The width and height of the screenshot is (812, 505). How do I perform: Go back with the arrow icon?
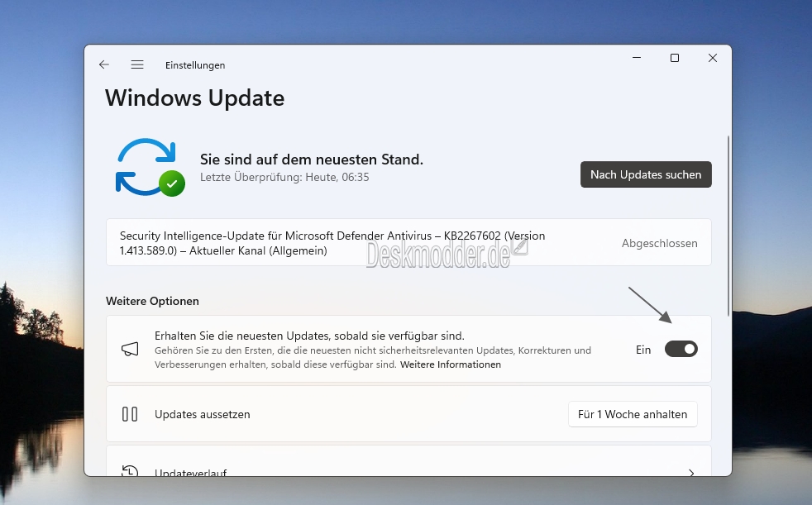[104, 64]
